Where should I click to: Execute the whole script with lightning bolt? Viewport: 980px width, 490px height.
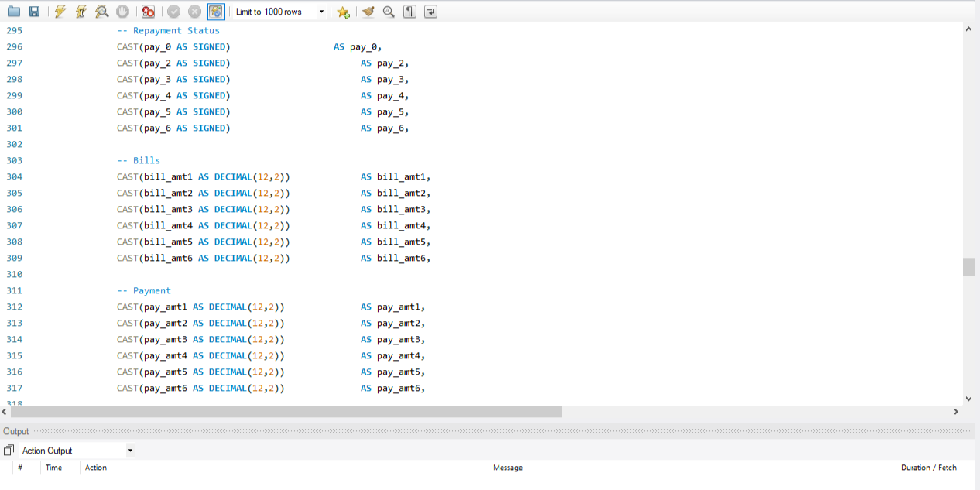pos(60,12)
